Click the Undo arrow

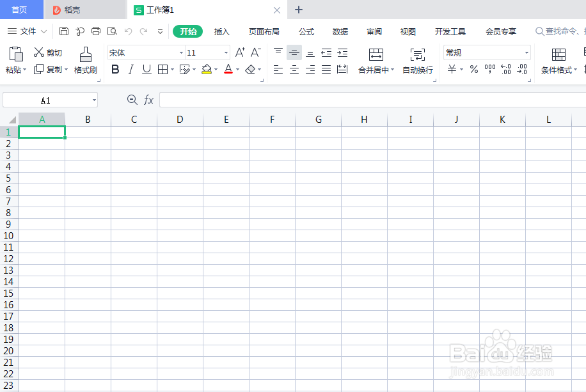click(x=128, y=31)
